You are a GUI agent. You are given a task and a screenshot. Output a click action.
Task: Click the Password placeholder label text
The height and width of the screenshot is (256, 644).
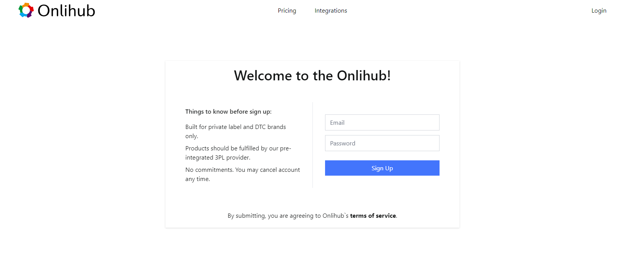[x=343, y=143]
